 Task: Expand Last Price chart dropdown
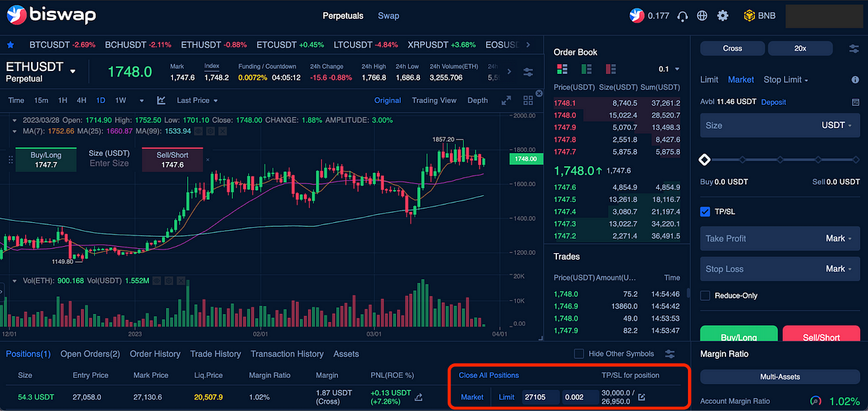[197, 101]
